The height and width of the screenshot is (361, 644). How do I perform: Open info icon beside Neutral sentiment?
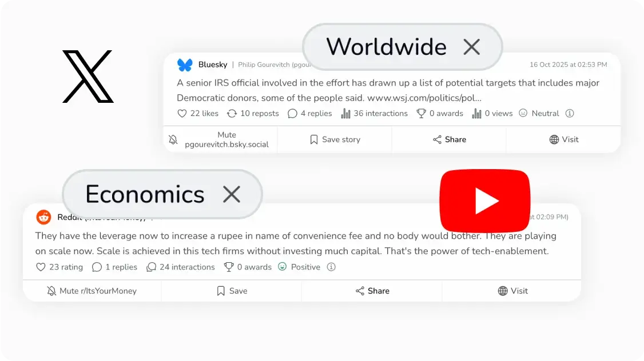pos(570,113)
